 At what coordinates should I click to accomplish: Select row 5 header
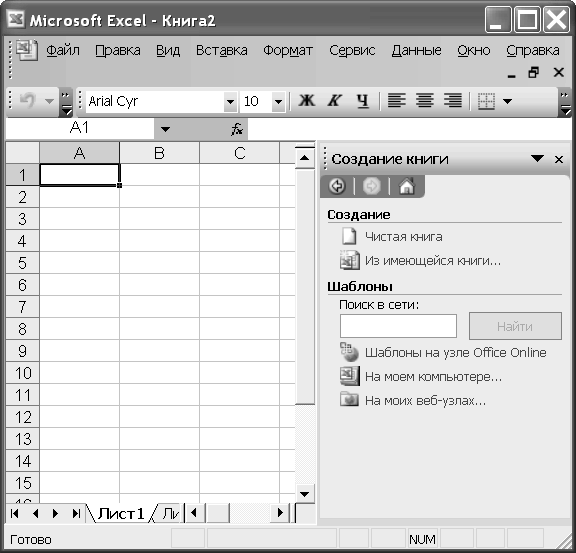coord(22,263)
